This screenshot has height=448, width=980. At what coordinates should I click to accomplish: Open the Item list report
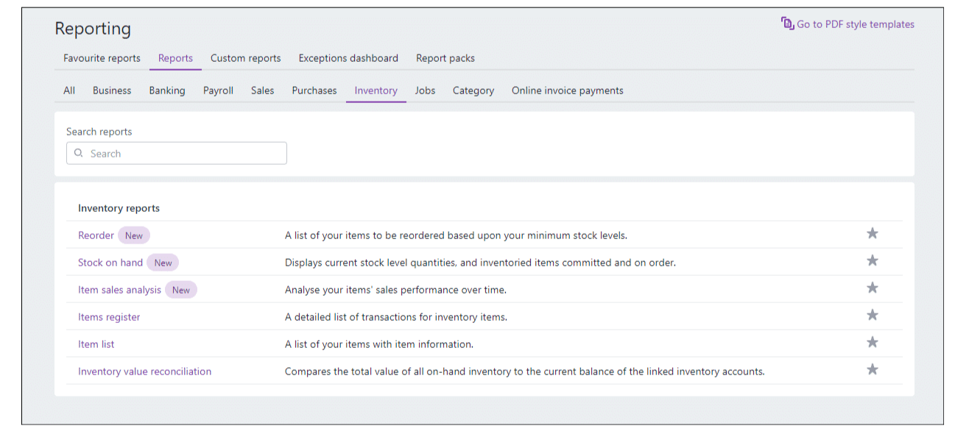(x=96, y=344)
